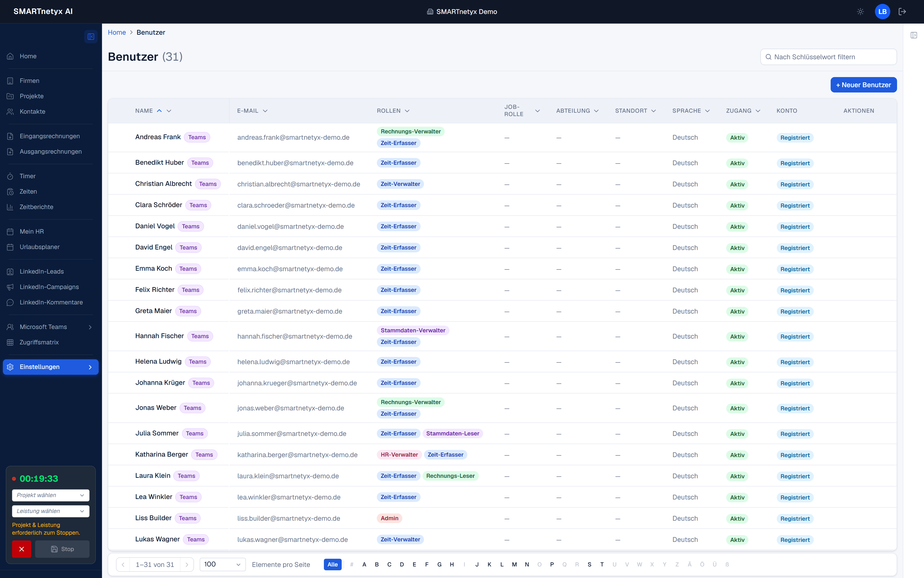This screenshot has height=578, width=924.
Task: Click the Mein HR calendar icon
Action: (10, 232)
